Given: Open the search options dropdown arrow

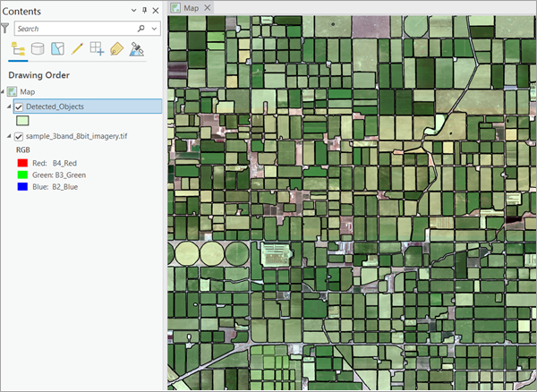Looking at the screenshot, I should point(154,29).
